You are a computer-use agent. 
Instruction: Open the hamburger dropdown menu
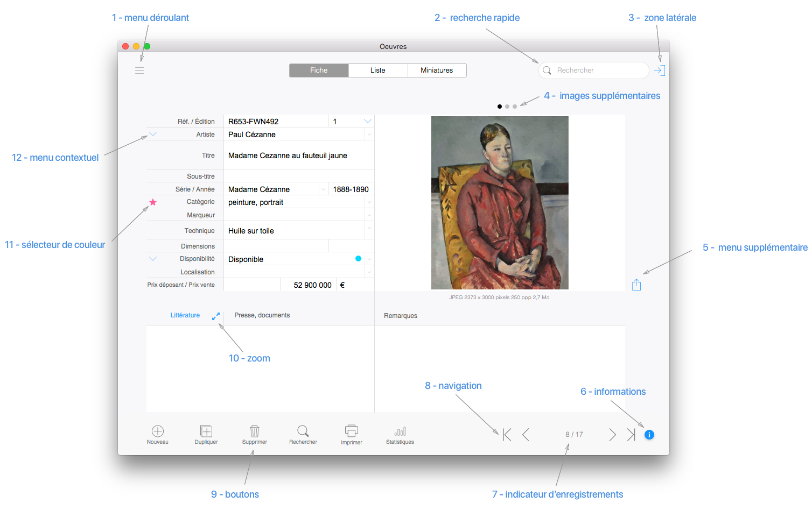(x=139, y=70)
